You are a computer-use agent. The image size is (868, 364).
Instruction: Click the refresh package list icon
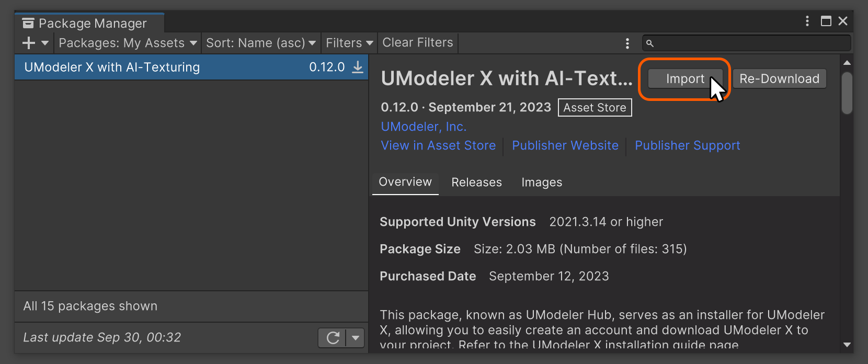(x=333, y=338)
